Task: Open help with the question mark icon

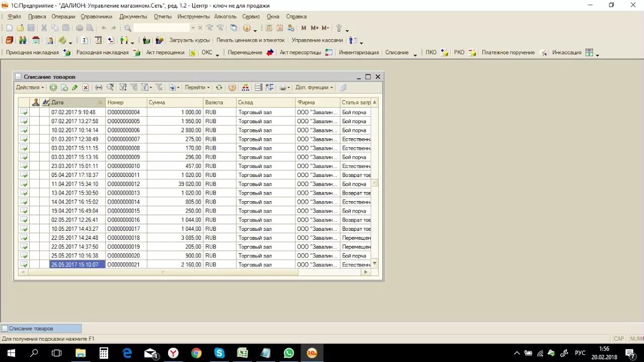Action: 232,87
